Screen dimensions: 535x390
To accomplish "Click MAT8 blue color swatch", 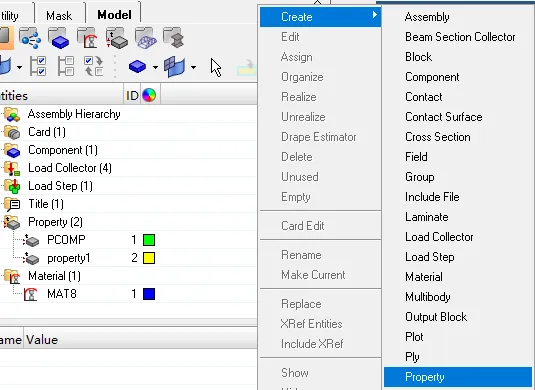I will pos(149,294).
